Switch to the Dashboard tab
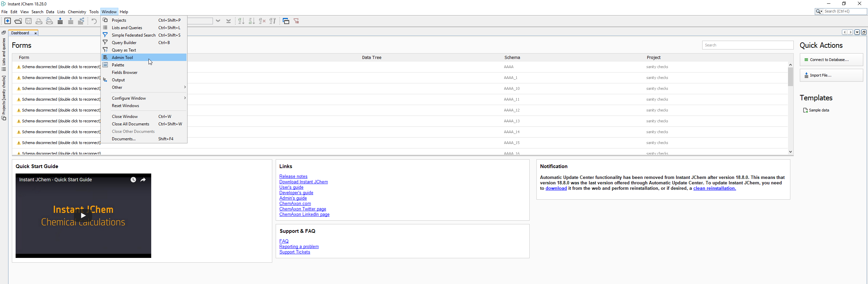The width and height of the screenshot is (868, 284). tap(20, 33)
